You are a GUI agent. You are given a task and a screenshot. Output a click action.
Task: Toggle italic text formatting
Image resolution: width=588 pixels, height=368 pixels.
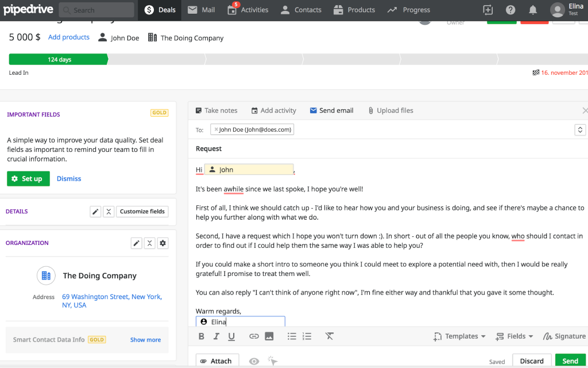tap(216, 336)
